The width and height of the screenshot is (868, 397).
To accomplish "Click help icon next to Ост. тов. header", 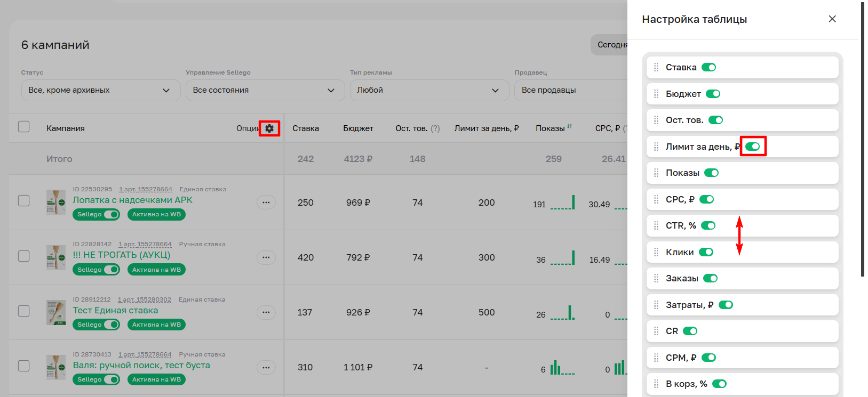I will click(x=435, y=128).
